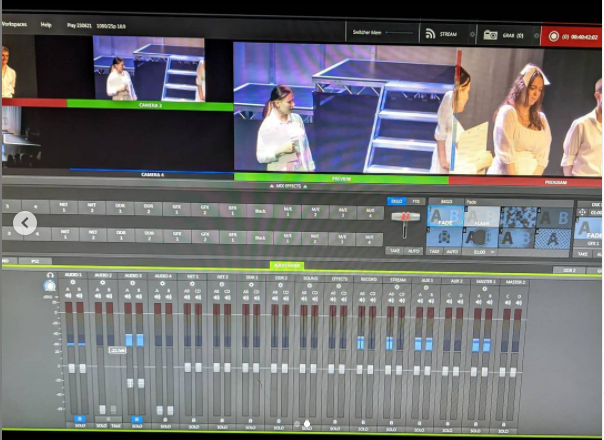Open AUDIO 1 channel settings gear
This screenshot has height=440, width=604.
coord(73,282)
